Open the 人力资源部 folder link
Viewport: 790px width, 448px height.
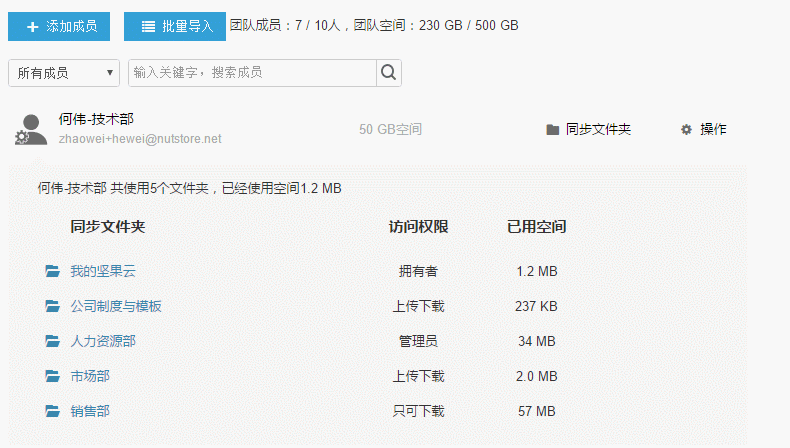tap(103, 341)
